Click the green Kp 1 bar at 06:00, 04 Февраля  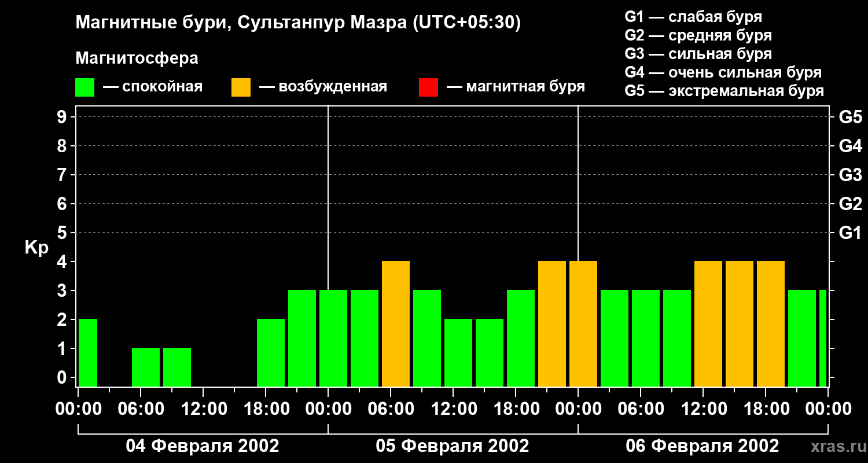click(x=146, y=367)
